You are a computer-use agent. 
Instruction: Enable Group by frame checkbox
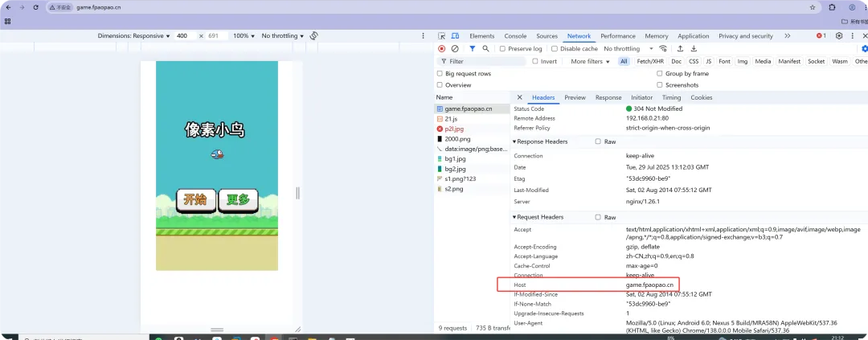pos(660,74)
